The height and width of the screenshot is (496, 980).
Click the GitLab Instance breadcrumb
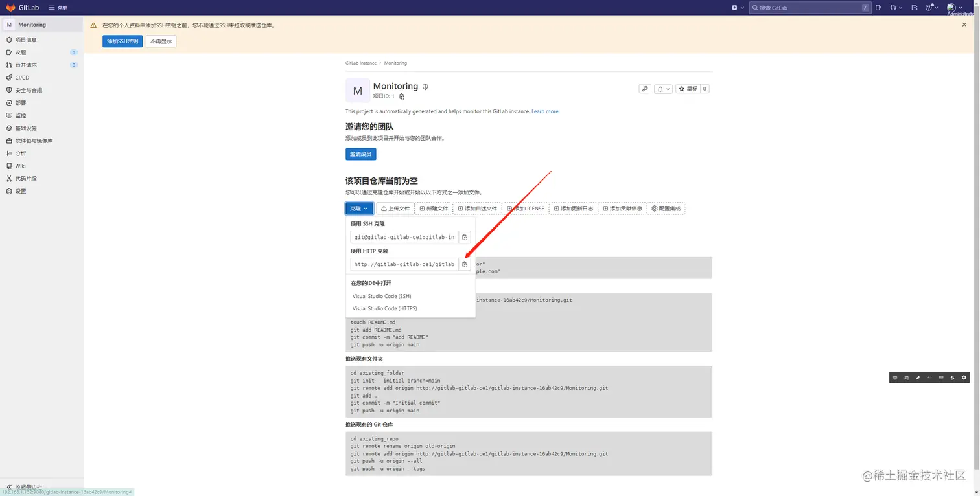361,63
